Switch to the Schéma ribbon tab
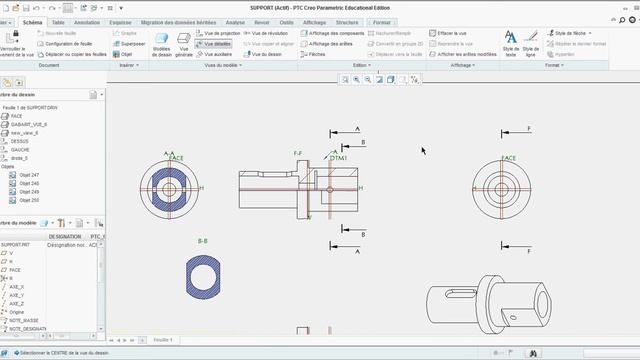Viewport: 640px width, 360px height. click(x=32, y=22)
